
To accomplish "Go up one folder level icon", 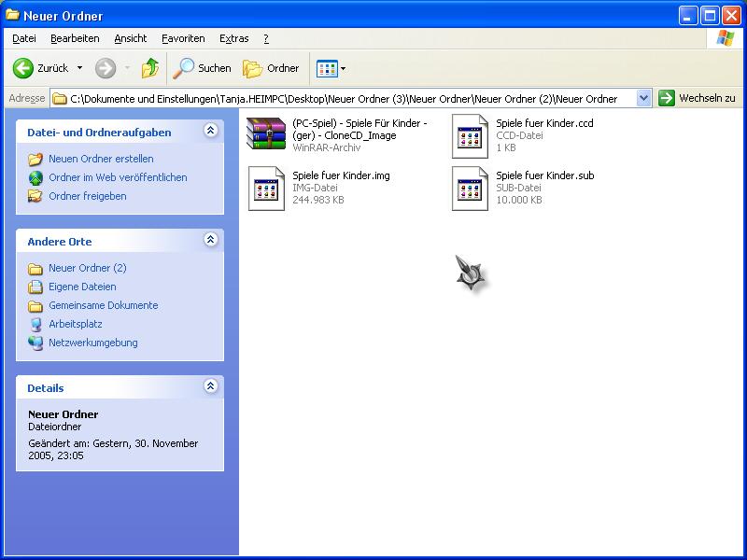I will pos(150,68).
